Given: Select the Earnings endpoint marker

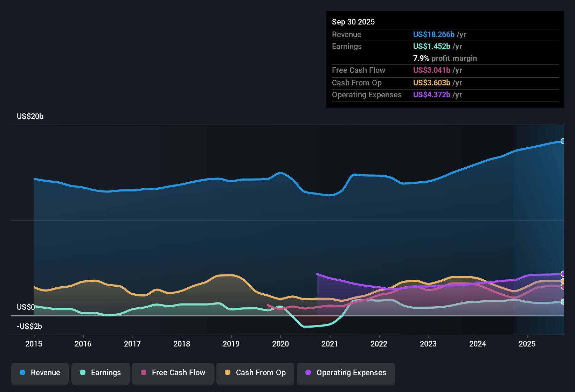Looking at the screenshot, I should (x=563, y=301).
